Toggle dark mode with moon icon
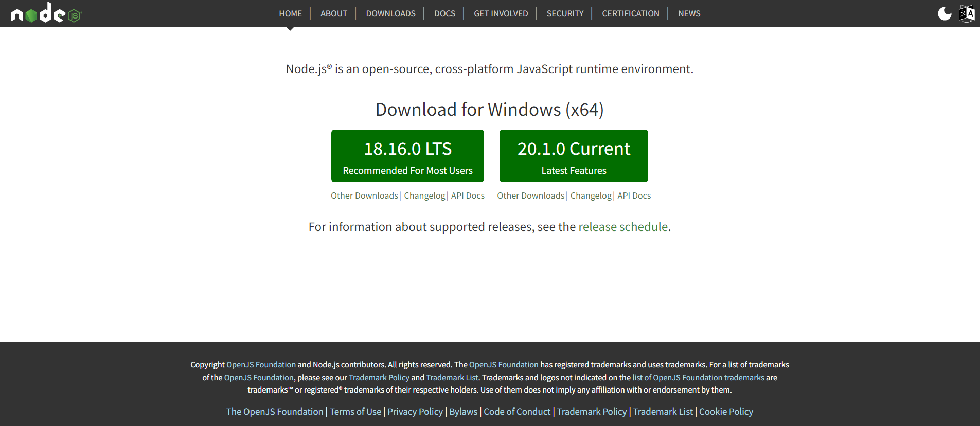The image size is (980, 426). click(x=945, y=13)
